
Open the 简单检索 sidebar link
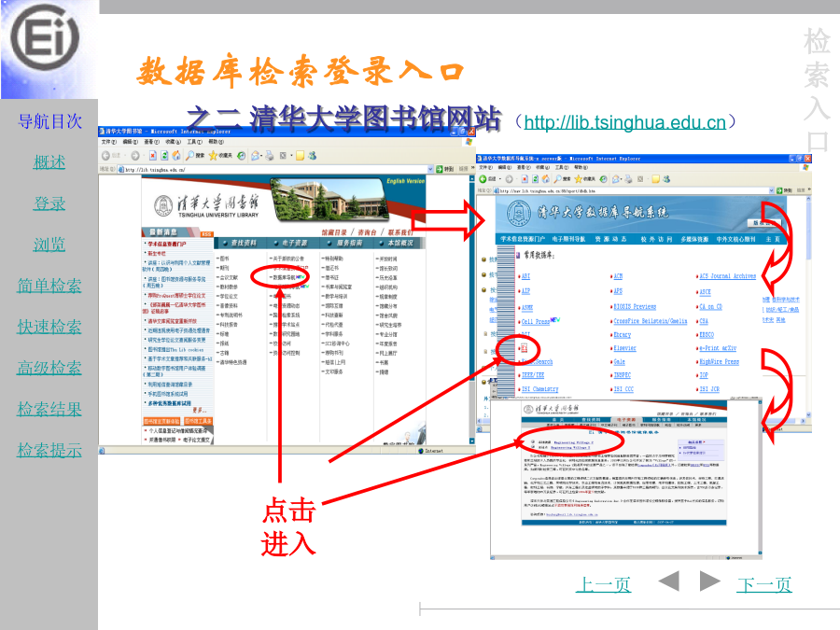[49, 286]
